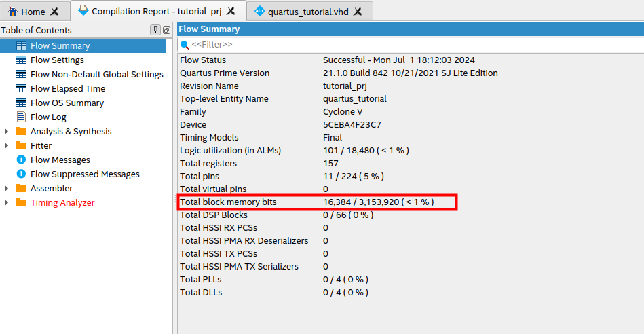Click the Revision Name 'tutorial_prj' value
This screenshot has width=644, height=334.
(345, 86)
